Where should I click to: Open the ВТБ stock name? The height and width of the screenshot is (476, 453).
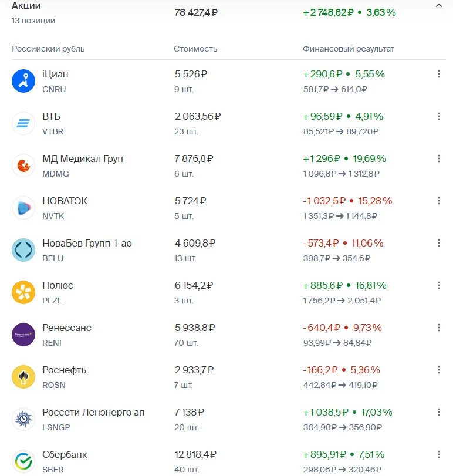point(51,116)
